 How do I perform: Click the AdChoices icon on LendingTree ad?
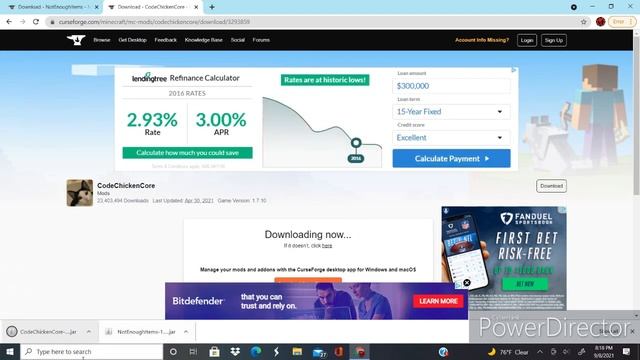click(514, 70)
